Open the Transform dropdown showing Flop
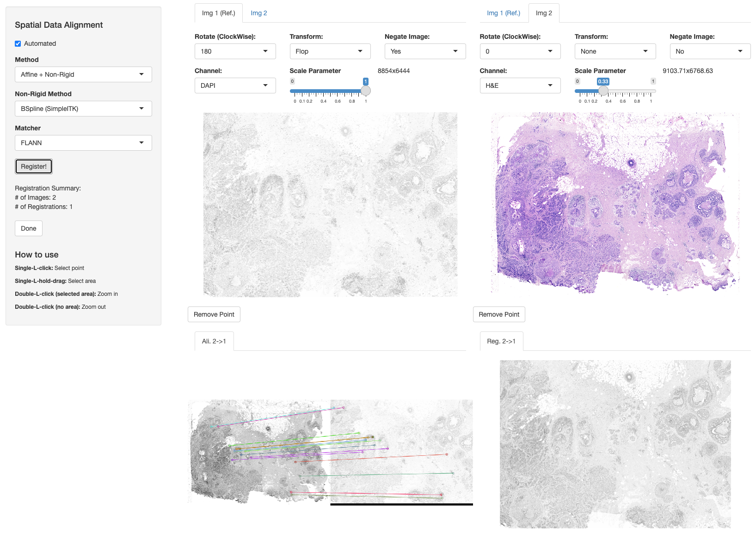This screenshot has width=756, height=539. [x=330, y=51]
